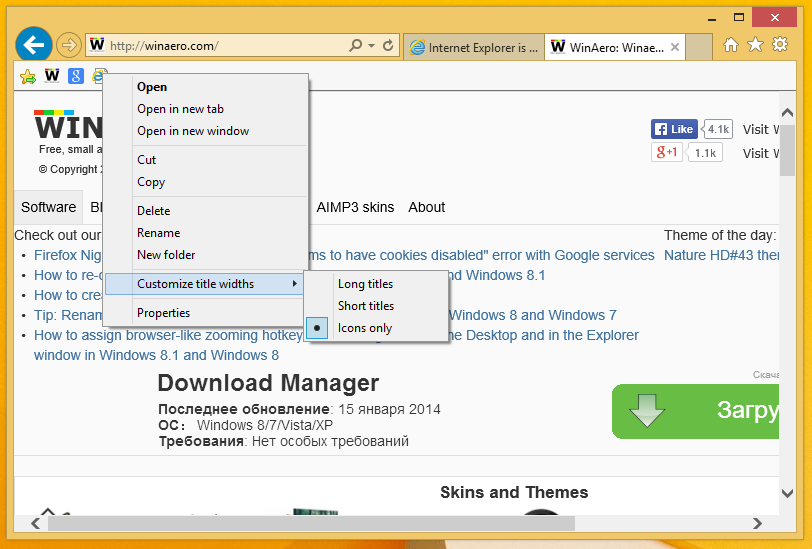Open the address bar autocomplete dropdown arrow
The height and width of the screenshot is (549, 812).
tap(372, 46)
